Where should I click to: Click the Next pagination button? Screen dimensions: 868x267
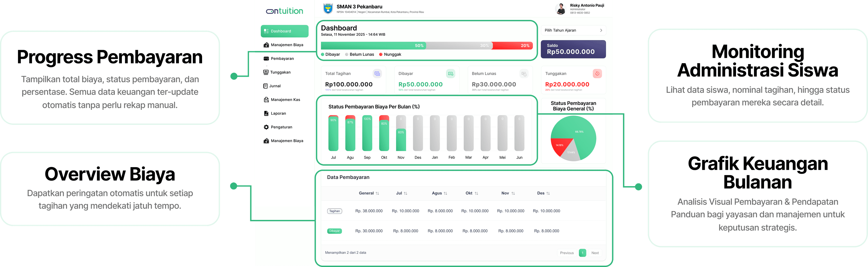595,253
